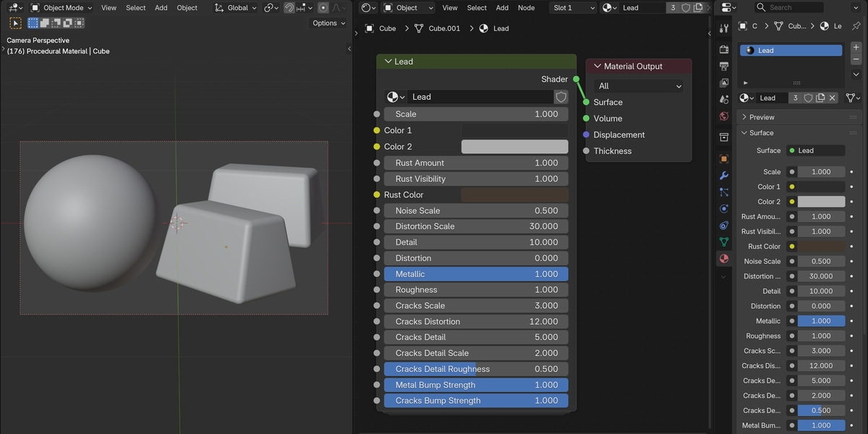Click the Options button in viewport
868x434 pixels.
pos(329,23)
